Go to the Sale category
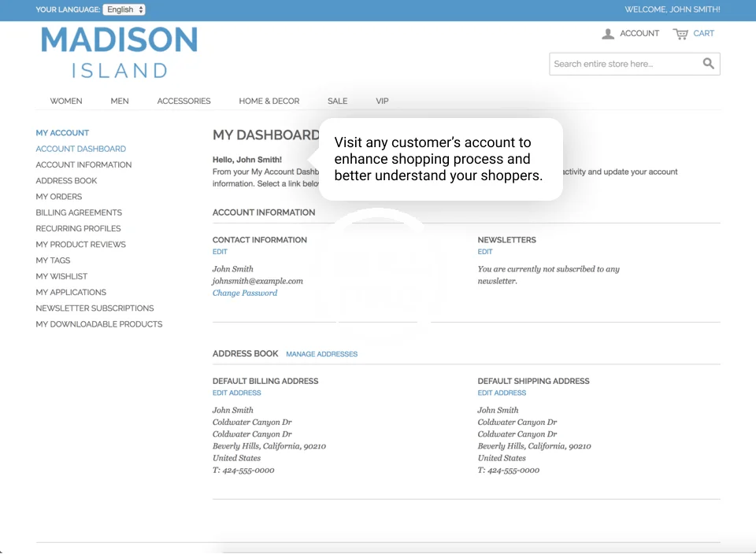 click(x=337, y=101)
